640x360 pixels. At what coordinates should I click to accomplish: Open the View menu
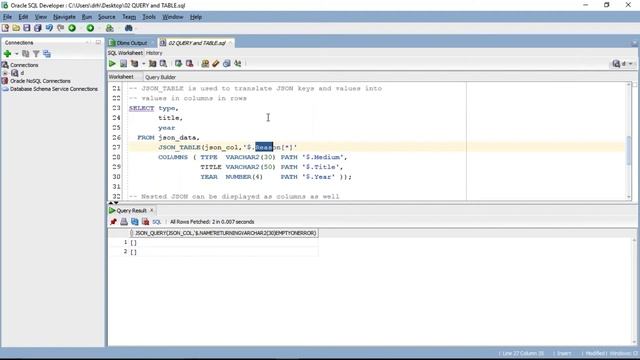click(x=40, y=17)
